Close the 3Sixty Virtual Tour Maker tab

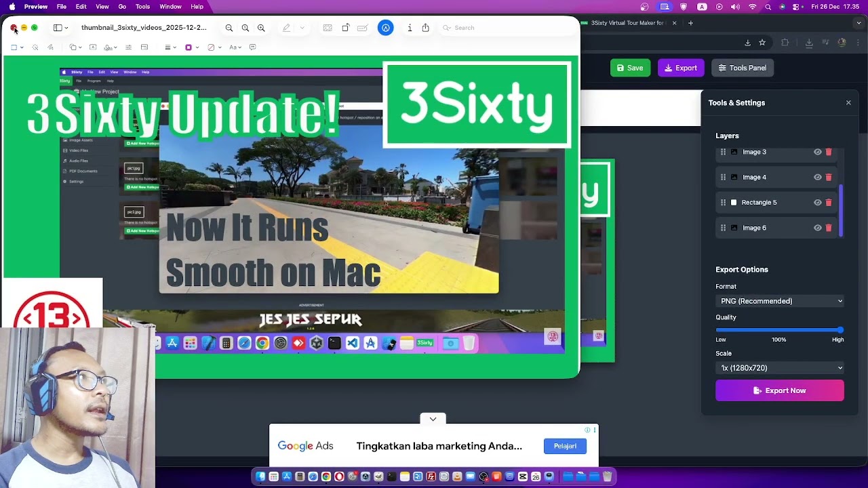click(x=674, y=23)
